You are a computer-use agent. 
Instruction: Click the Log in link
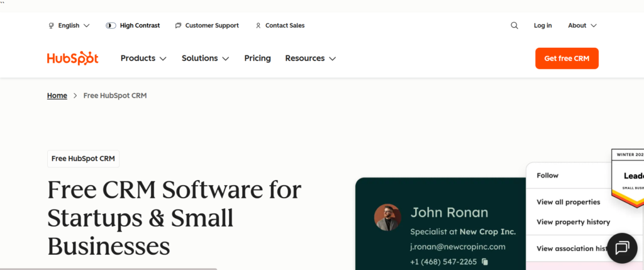point(543,26)
